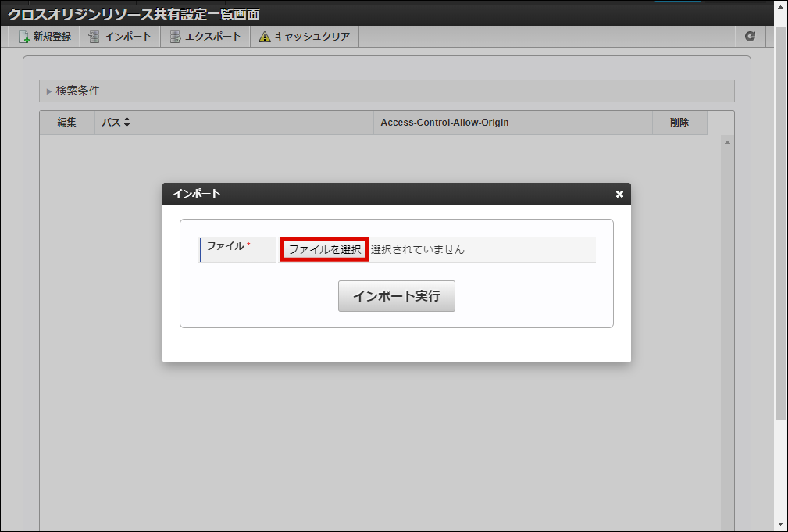The height and width of the screenshot is (532, 788).
Task: Sort the list by パス column
Action: pyautogui.click(x=112, y=122)
